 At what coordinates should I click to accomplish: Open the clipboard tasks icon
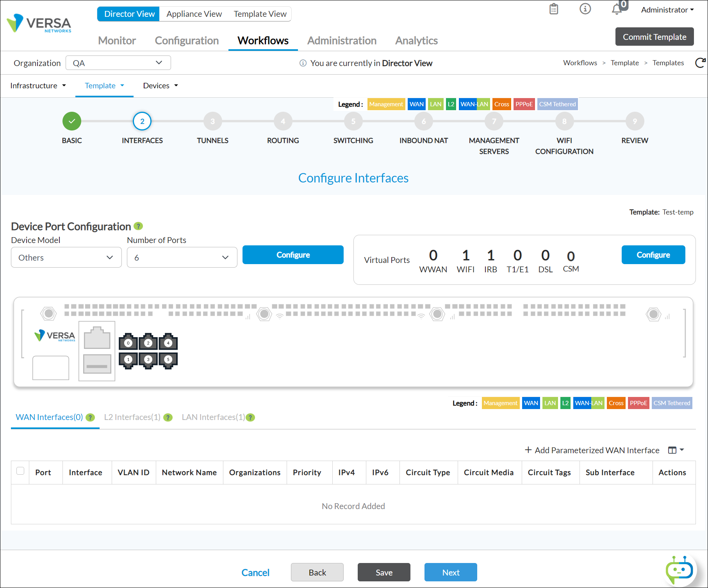tap(553, 9)
